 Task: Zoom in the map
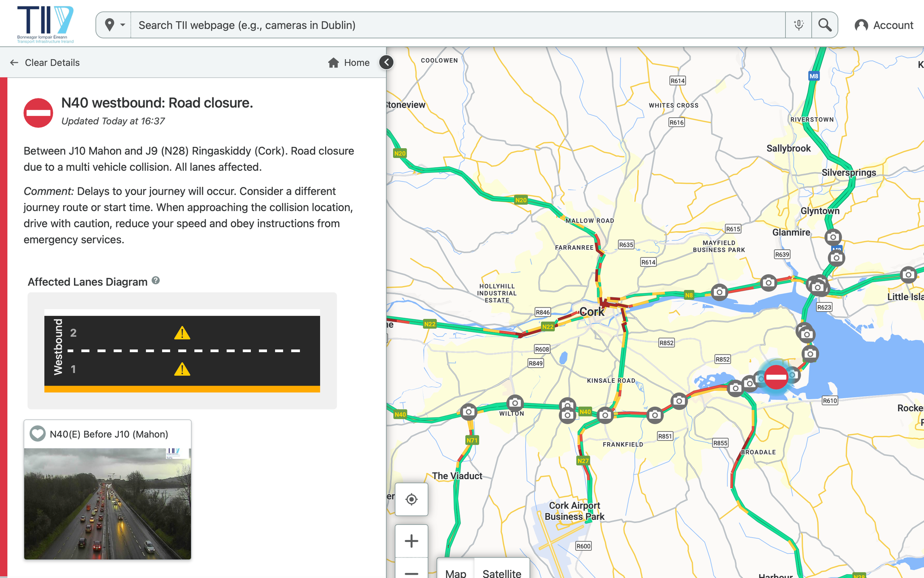411,541
